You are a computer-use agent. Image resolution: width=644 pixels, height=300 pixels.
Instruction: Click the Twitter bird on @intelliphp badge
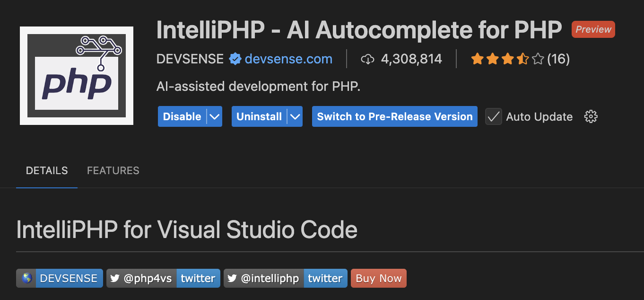pos(232,278)
